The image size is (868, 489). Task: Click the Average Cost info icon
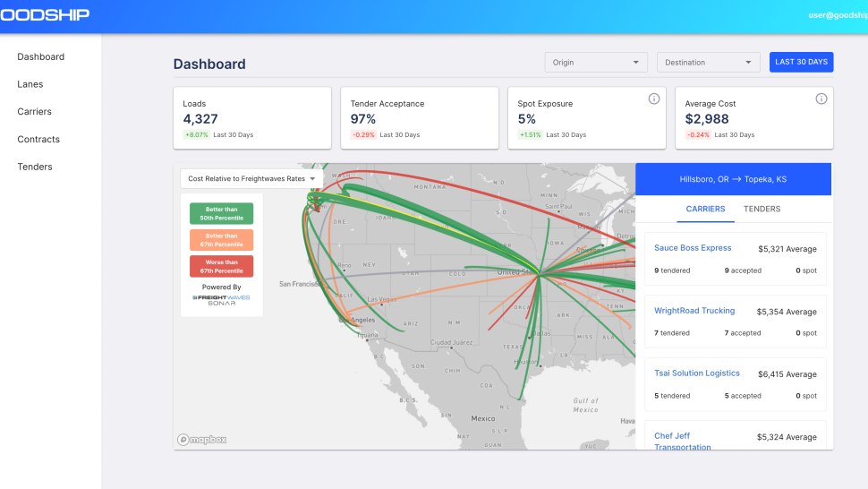tap(821, 99)
